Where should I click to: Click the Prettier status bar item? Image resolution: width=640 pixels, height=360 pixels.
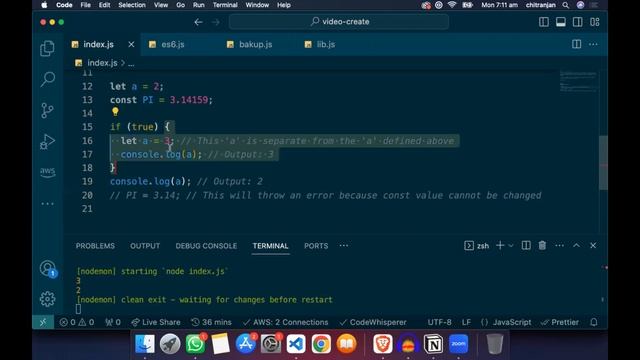click(x=560, y=322)
